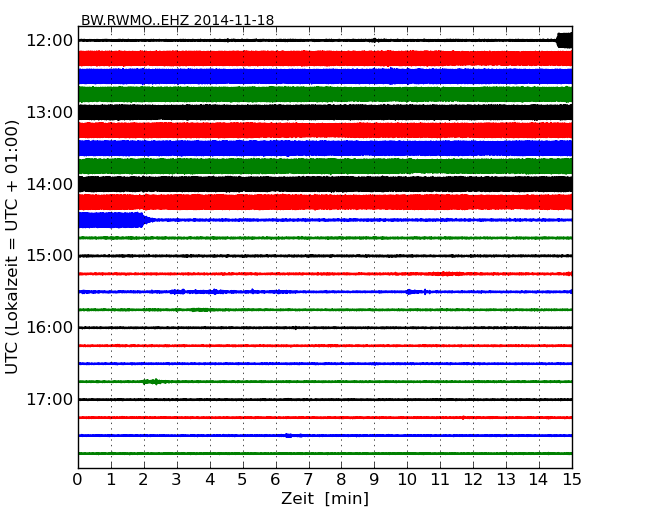The width and height of the screenshot is (650, 520).
Task: Select the "17:00" y-axis time label
Action: (x=49, y=399)
